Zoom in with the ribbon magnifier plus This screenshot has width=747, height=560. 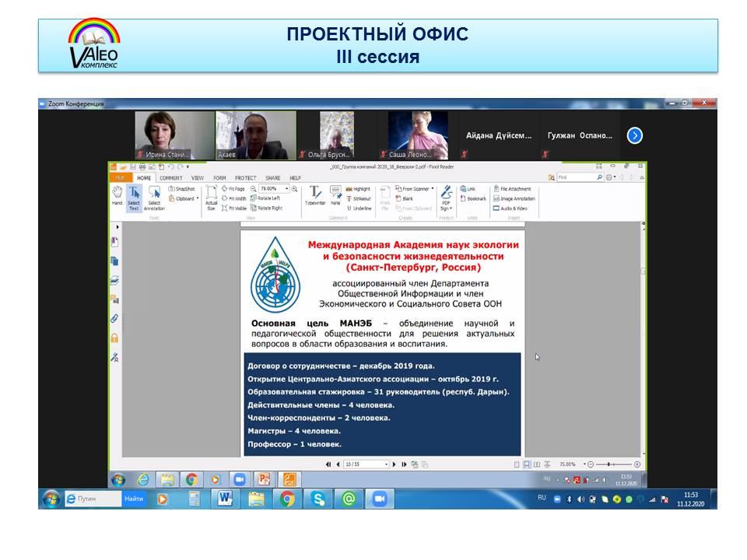pyautogui.click(x=295, y=189)
